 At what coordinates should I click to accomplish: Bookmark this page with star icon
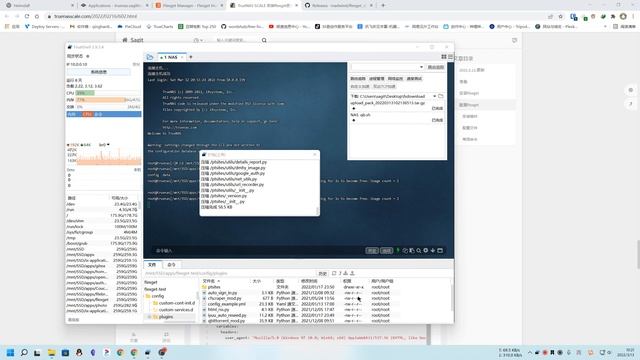click(x=560, y=16)
